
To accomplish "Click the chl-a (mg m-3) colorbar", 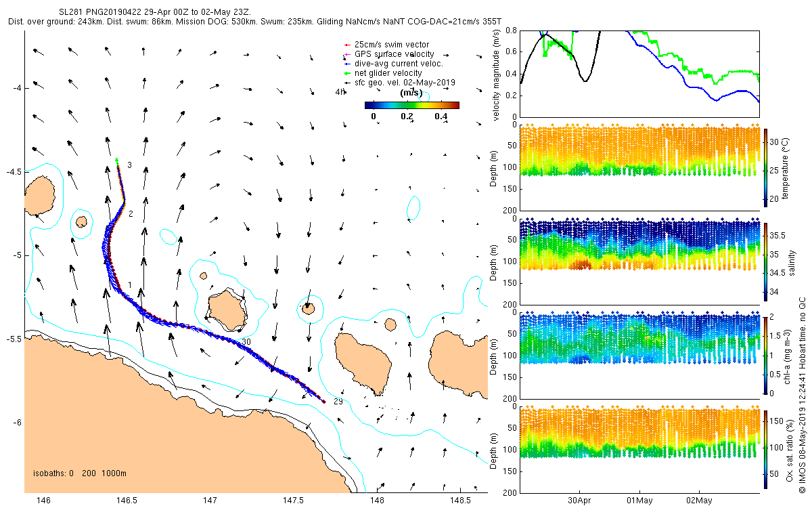I will (x=765, y=354).
